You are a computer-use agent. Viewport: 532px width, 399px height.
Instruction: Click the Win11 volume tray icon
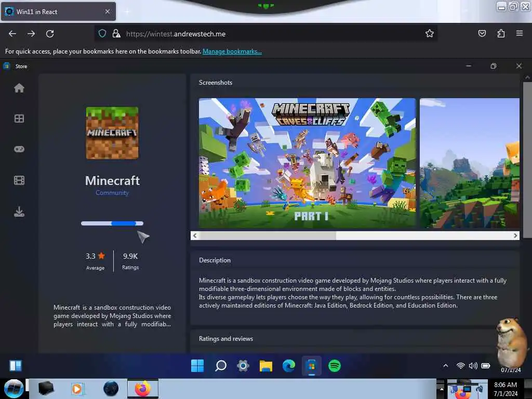point(473,365)
